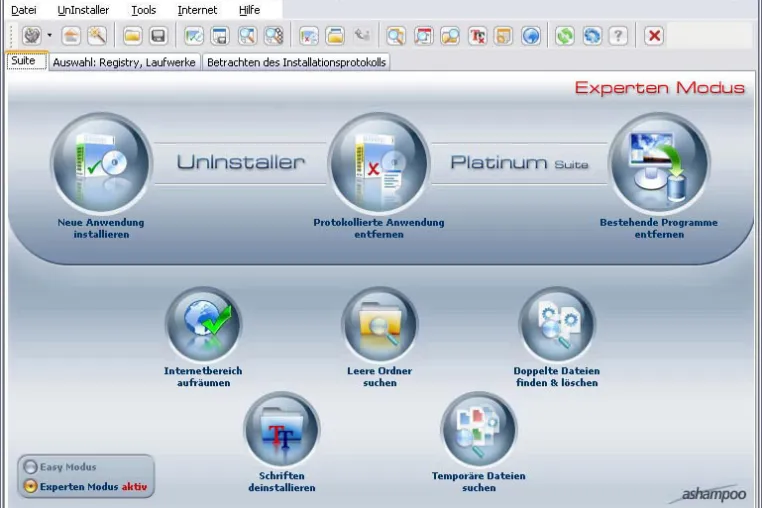
Task: Click the Leere Ordner suchen folder icon
Action: [x=380, y=324]
